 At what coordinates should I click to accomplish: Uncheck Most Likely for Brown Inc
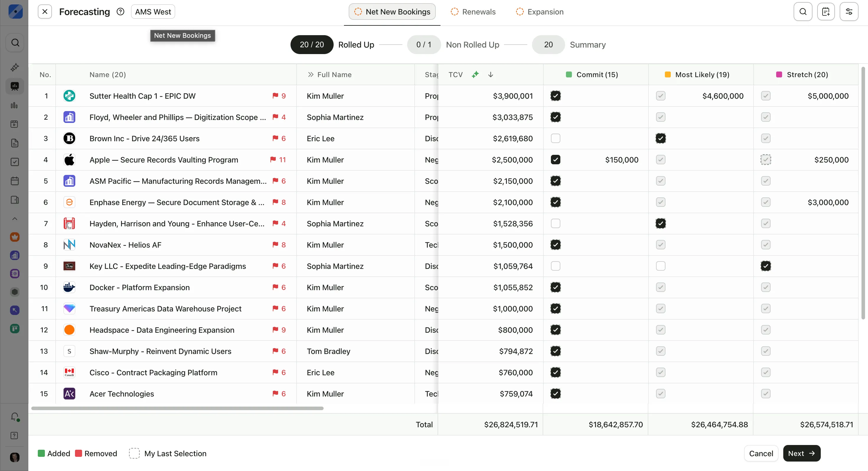point(661,139)
